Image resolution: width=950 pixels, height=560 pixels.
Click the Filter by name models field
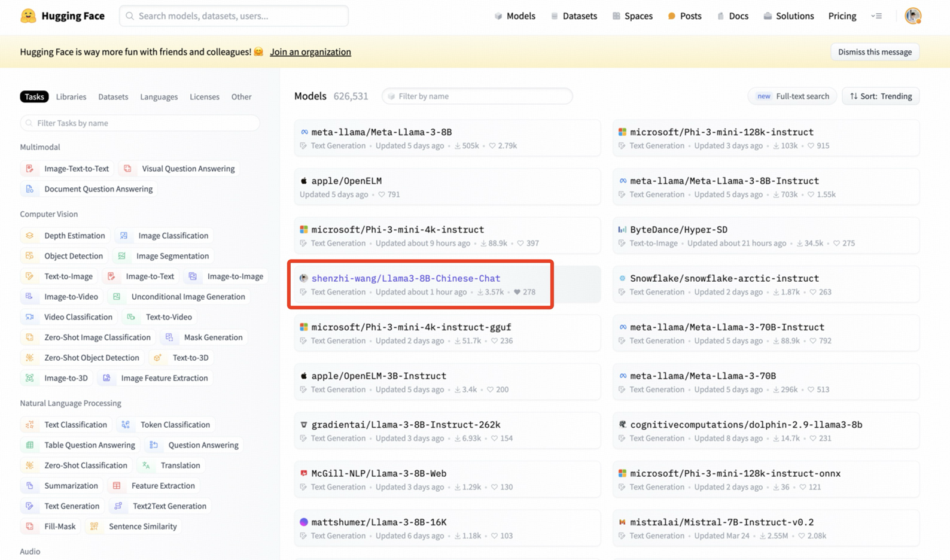pos(477,96)
